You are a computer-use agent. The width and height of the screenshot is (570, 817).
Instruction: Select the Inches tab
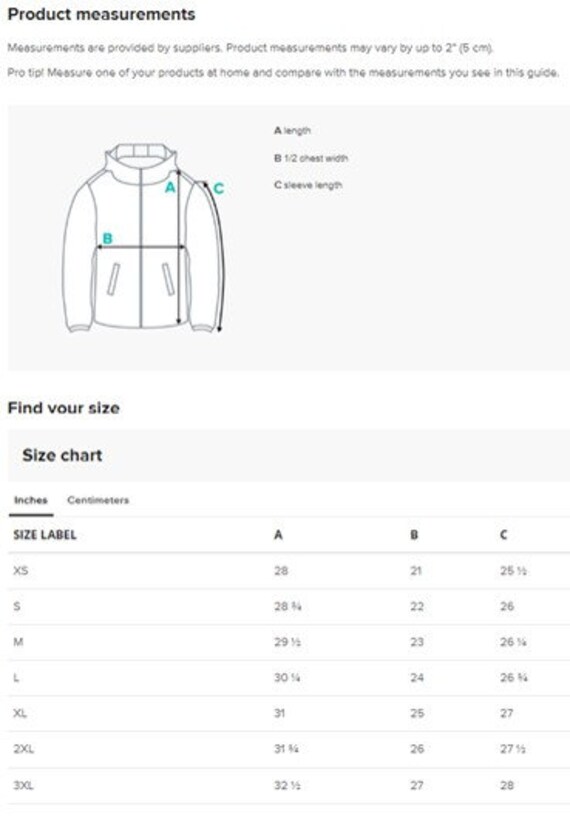pyautogui.click(x=31, y=500)
